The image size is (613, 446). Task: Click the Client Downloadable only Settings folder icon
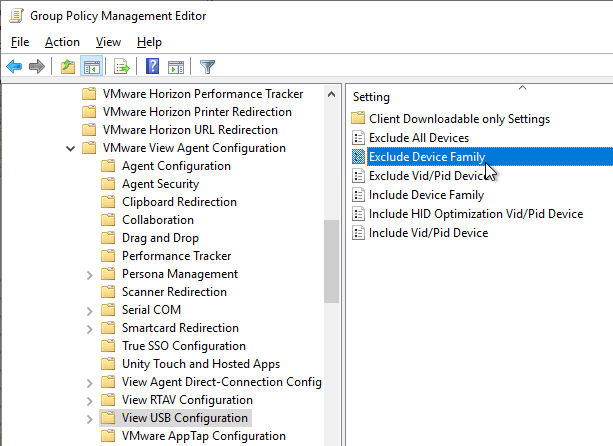358,118
